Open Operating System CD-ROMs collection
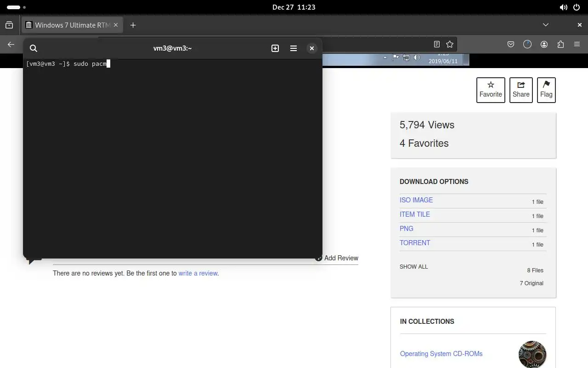 [441, 354]
